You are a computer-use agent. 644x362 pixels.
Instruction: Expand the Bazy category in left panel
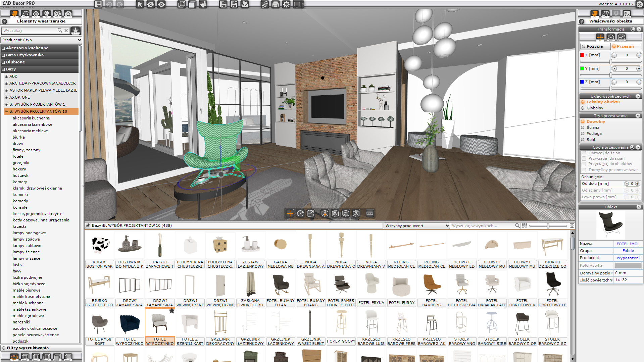coord(3,69)
